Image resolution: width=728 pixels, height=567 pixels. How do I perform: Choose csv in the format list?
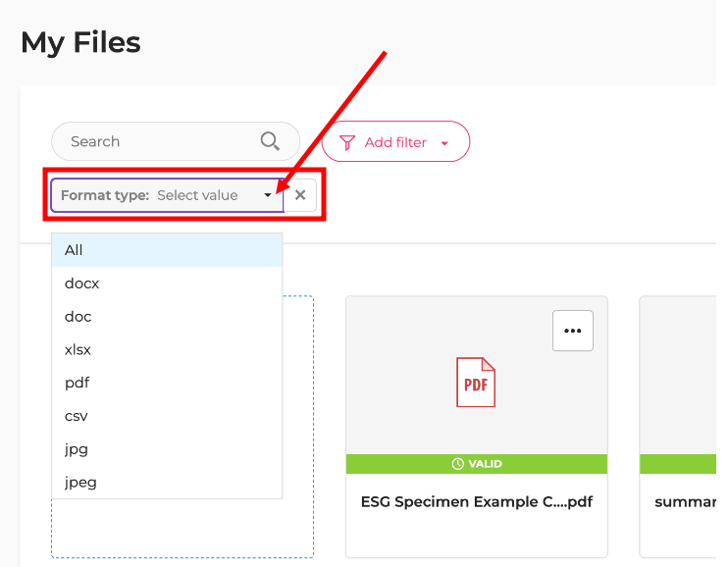coord(77,416)
